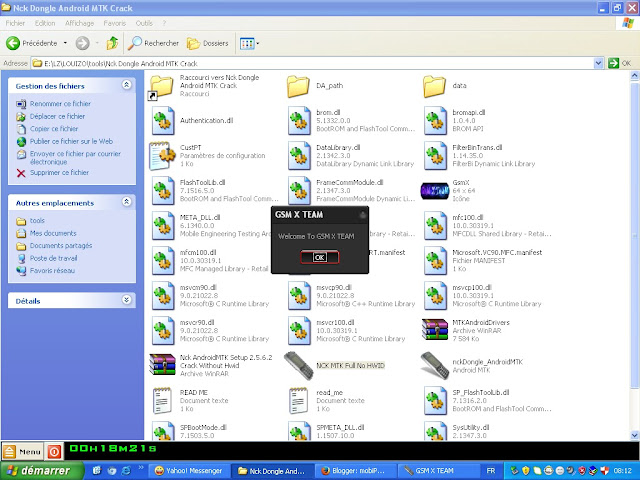Switch to GSM X TEAM taskbar button
Screen dimensions: 640x480
point(437,471)
